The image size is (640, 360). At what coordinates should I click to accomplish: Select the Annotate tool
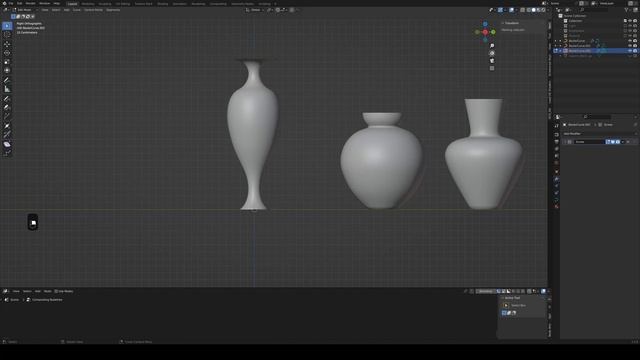tap(7, 80)
